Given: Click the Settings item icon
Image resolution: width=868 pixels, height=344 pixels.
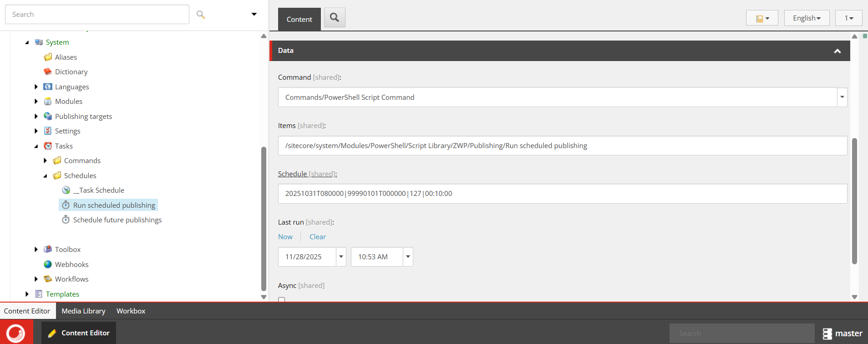Looking at the screenshot, I should (x=48, y=131).
